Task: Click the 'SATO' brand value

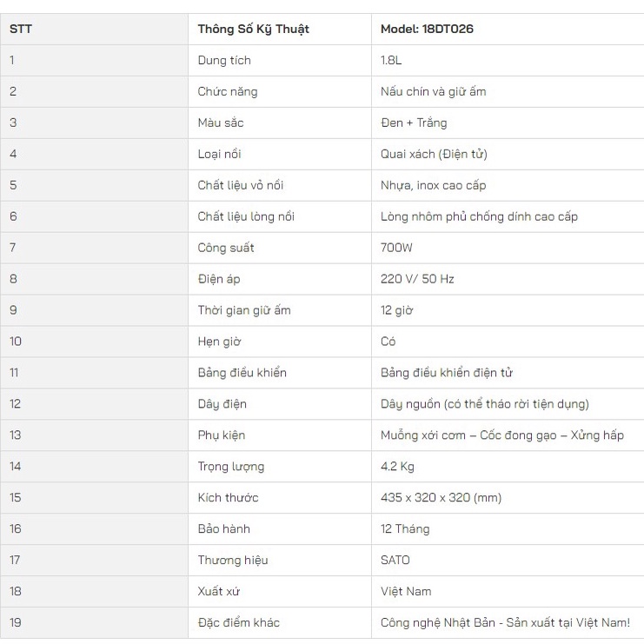Action: coord(395,560)
